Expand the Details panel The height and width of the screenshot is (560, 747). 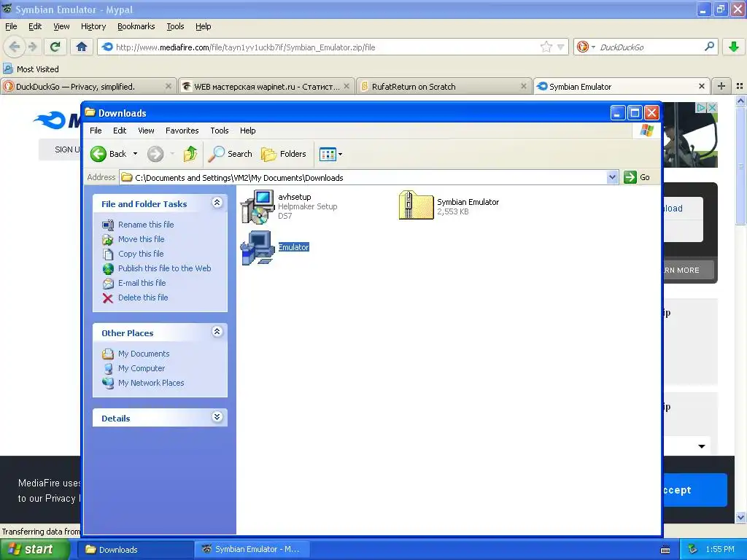(217, 417)
